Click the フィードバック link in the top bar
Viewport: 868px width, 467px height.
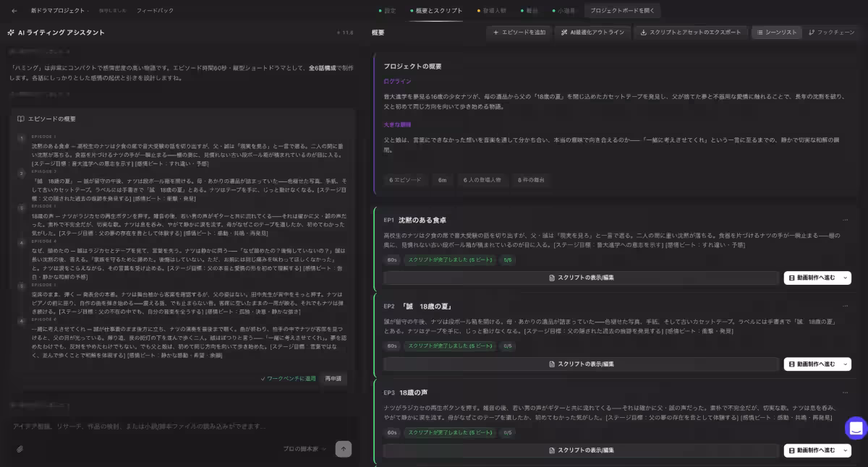[x=155, y=11]
